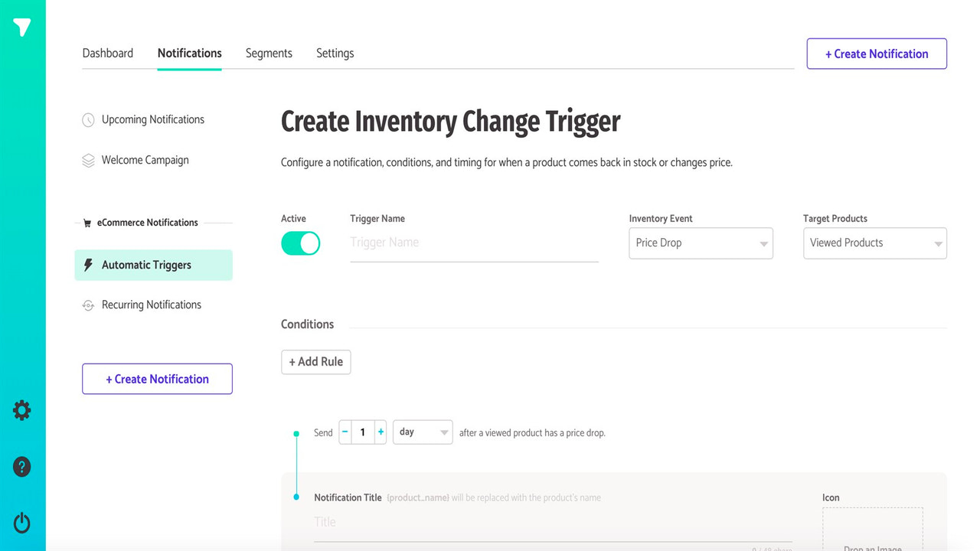
Task: Click the Add Rule button
Action: point(315,361)
